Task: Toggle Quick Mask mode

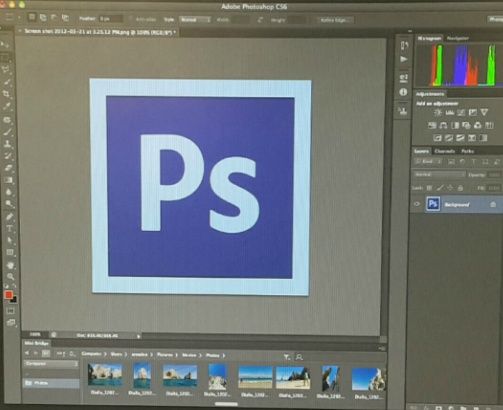Action: pyautogui.click(x=11, y=311)
